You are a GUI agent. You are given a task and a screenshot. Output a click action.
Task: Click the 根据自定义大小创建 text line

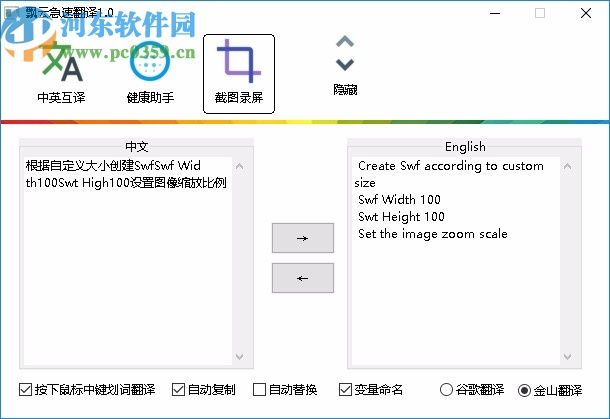[113, 166]
